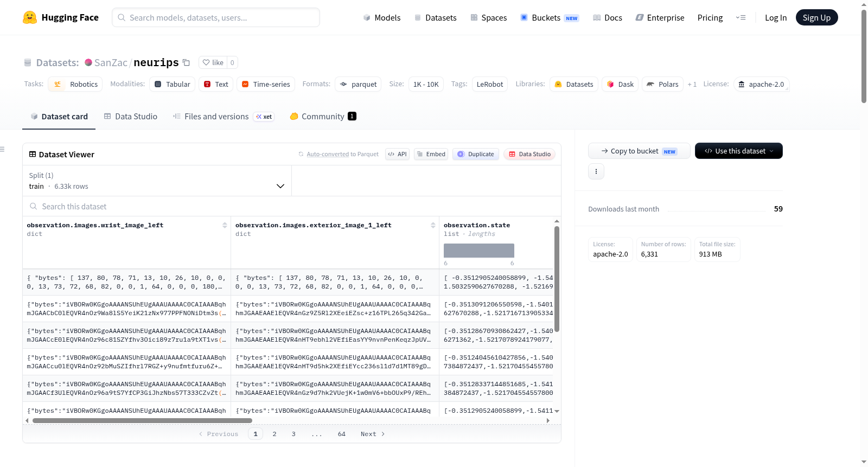
Task: Open the Pricing page
Action: pyautogui.click(x=710, y=17)
